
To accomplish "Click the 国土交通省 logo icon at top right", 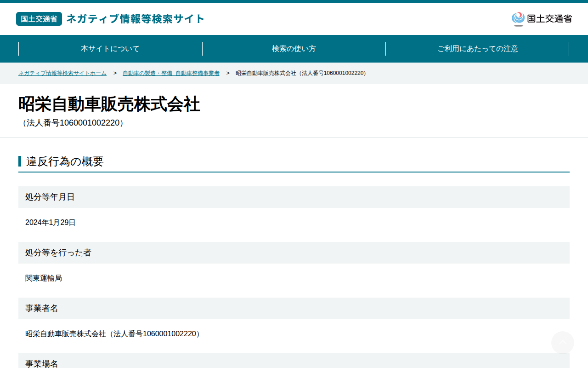I will click(x=542, y=19).
